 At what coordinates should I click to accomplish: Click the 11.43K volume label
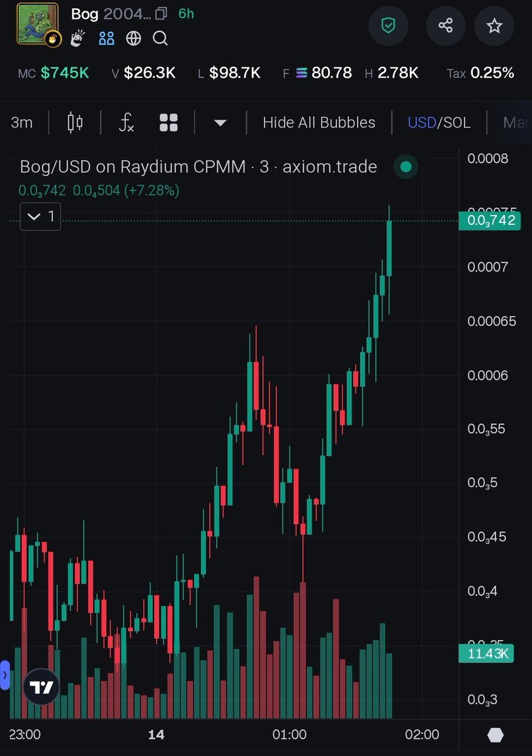pyautogui.click(x=487, y=654)
